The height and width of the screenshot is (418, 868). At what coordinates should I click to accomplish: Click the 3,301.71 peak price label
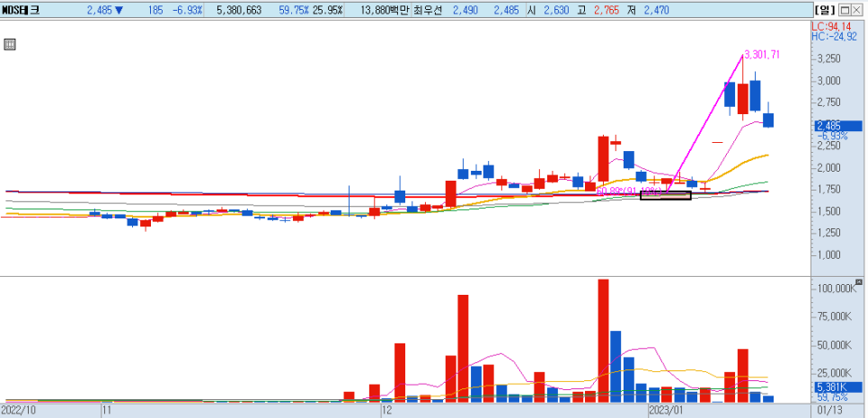762,54
